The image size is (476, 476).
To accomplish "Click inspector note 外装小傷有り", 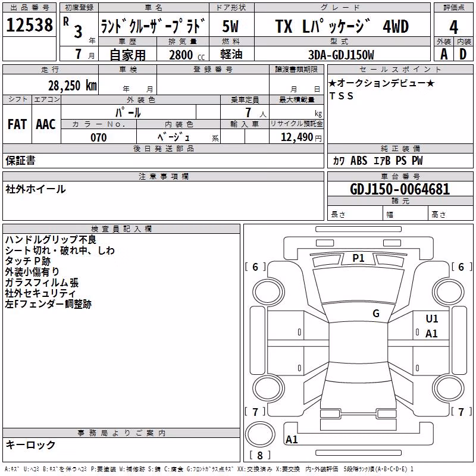I will (32, 272).
